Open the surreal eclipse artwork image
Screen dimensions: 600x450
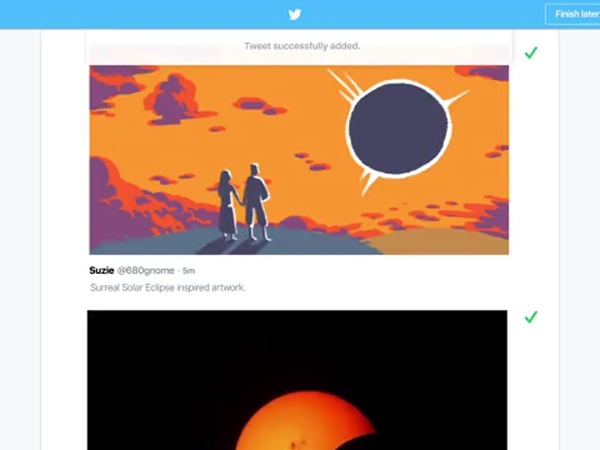click(x=299, y=160)
